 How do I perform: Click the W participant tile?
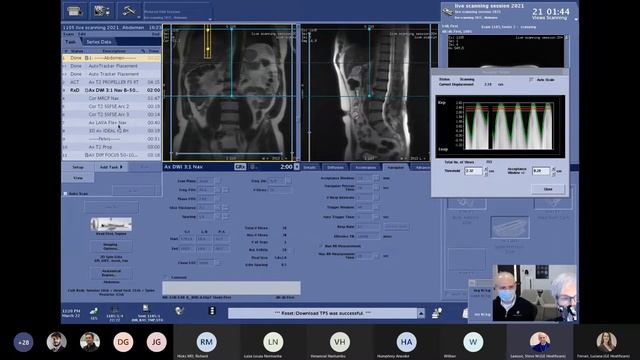(473, 342)
